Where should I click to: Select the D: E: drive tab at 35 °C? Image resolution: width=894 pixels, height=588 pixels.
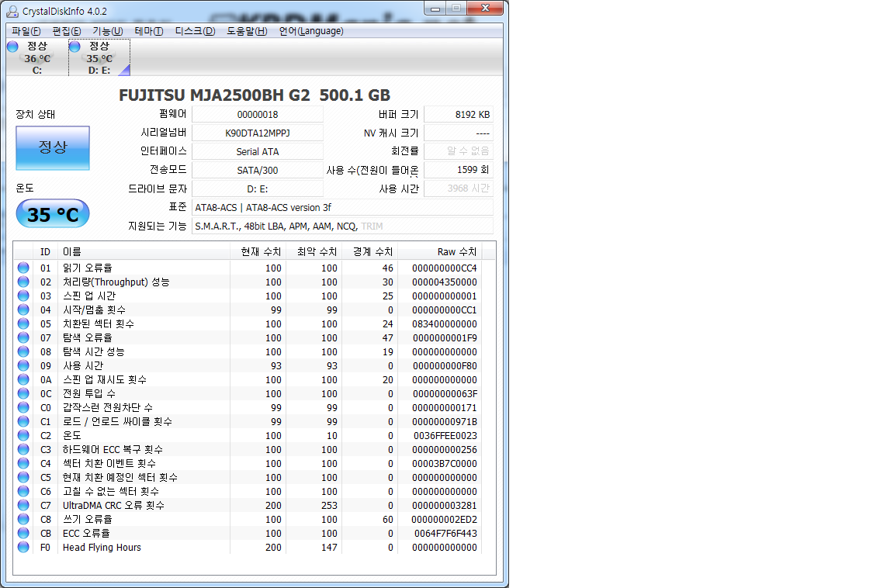click(x=99, y=57)
